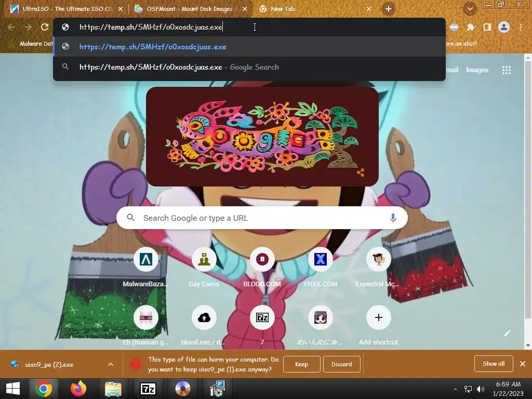Open the Images link
This screenshot has height=399, width=532.
[477, 70]
